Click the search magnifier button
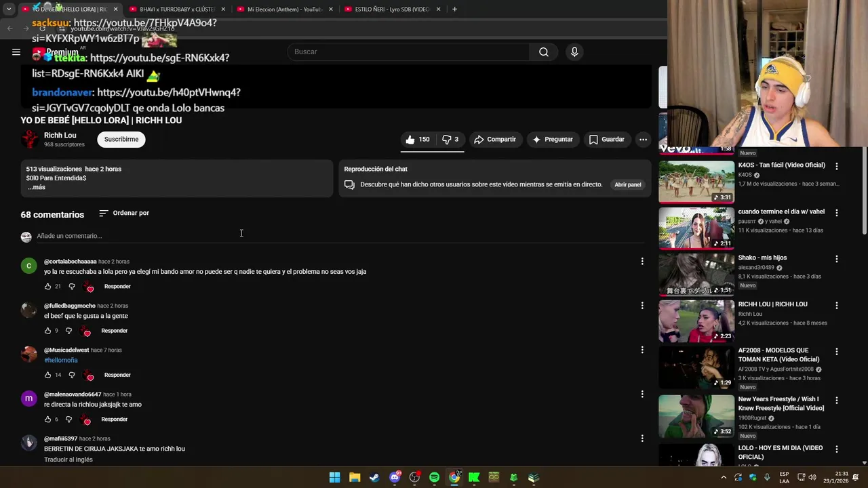This screenshot has height=488, width=868. 544,52
